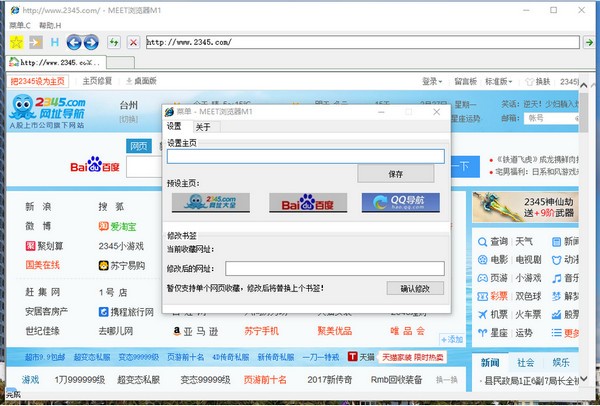The height and width of the screenshot is (406, 600).
Task: Click the 星座 zodiac icon
Action: (483, 333)
